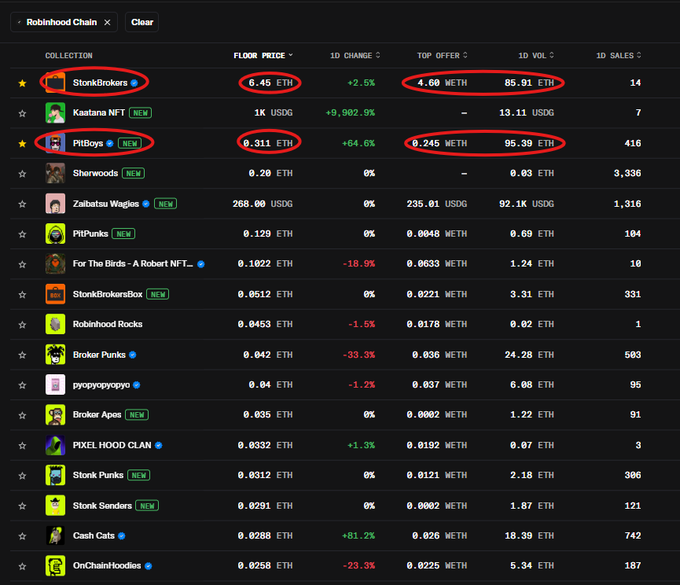Open Kaatana NFT collection avatar
This screenshot has width=680, height=585.
(x=56, y=113)
